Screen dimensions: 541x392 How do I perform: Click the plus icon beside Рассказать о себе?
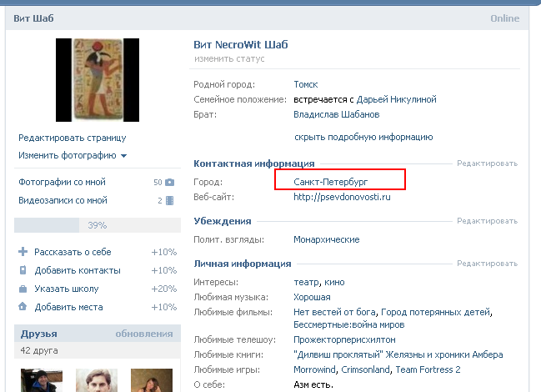(x=23, y=252)
